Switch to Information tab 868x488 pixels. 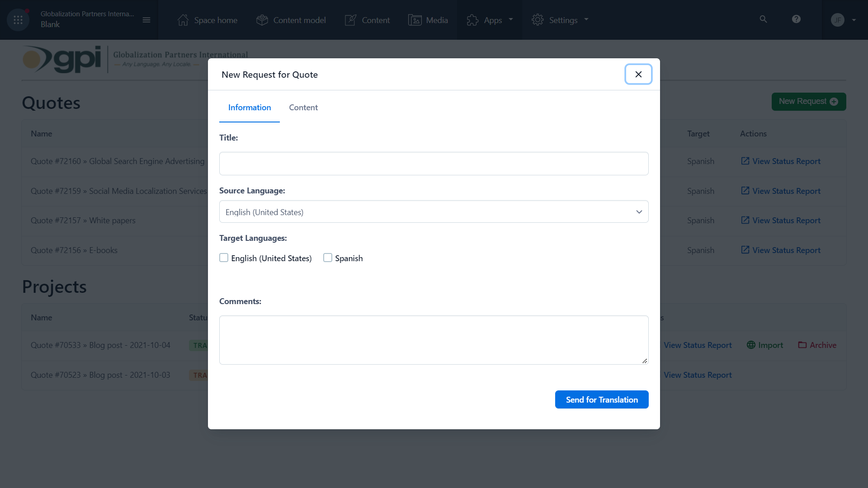pyautogui.click(x=249, y=107)
